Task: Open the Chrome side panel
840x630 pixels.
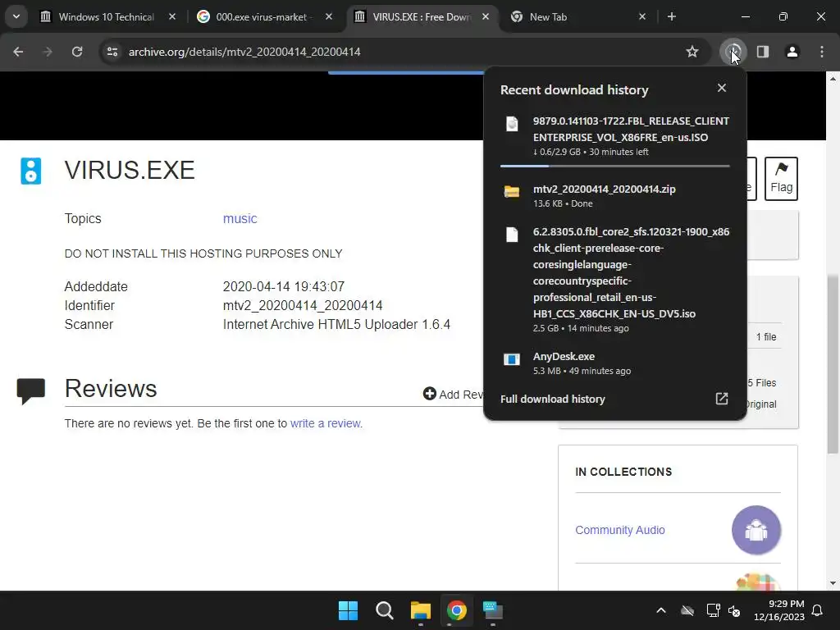Action: point(763,52)
